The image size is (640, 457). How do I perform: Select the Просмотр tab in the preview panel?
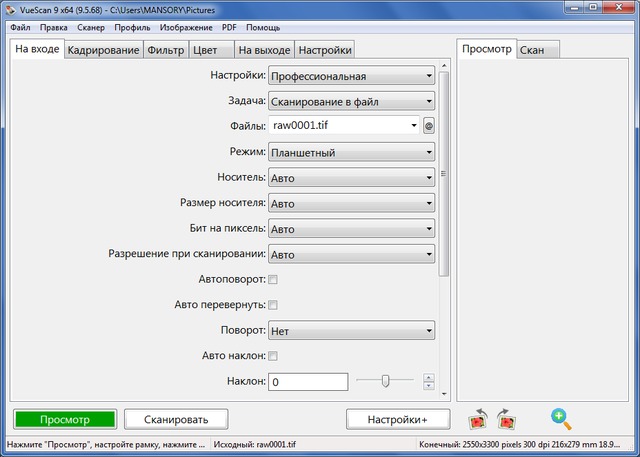coord(487,49)
